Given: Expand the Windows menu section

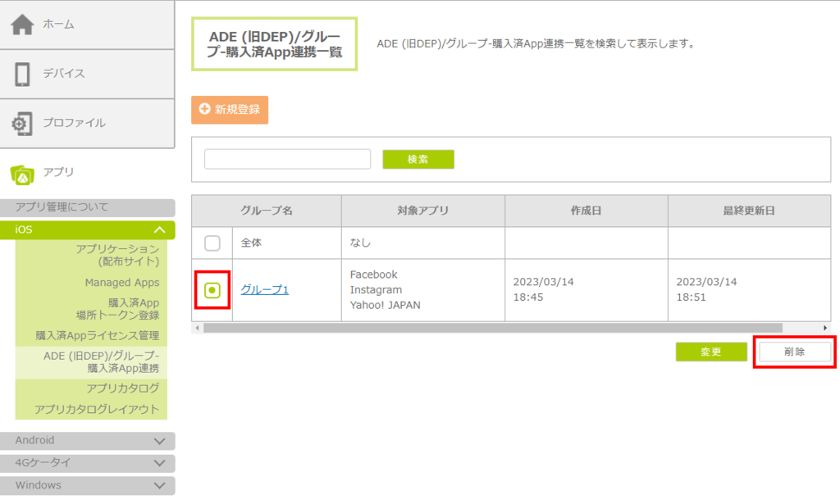Looking at the screenshot, I should coord(159,485).
